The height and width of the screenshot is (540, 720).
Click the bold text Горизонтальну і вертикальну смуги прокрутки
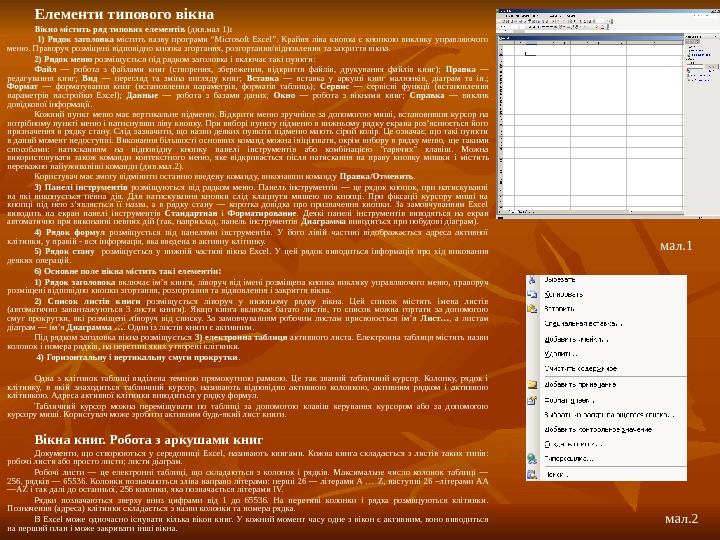(x=142, y=357)
